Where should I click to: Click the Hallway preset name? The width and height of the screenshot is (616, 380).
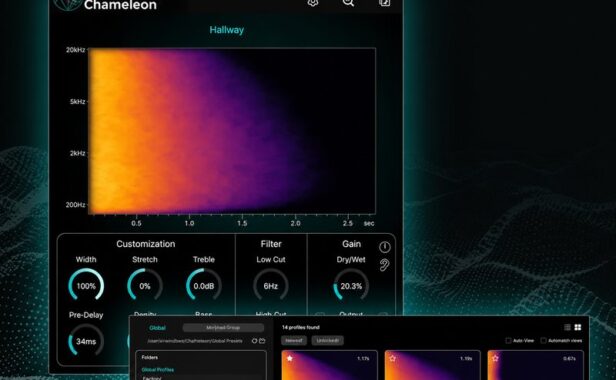[227, 30]
